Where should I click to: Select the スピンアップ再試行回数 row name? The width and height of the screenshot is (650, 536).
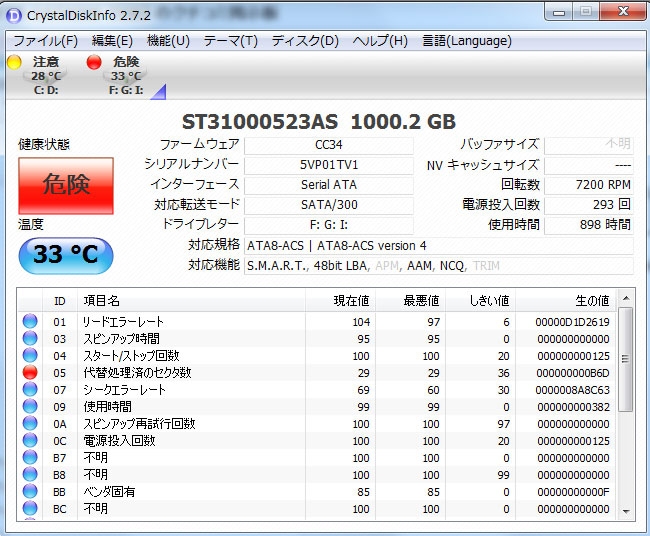(139, 424)
